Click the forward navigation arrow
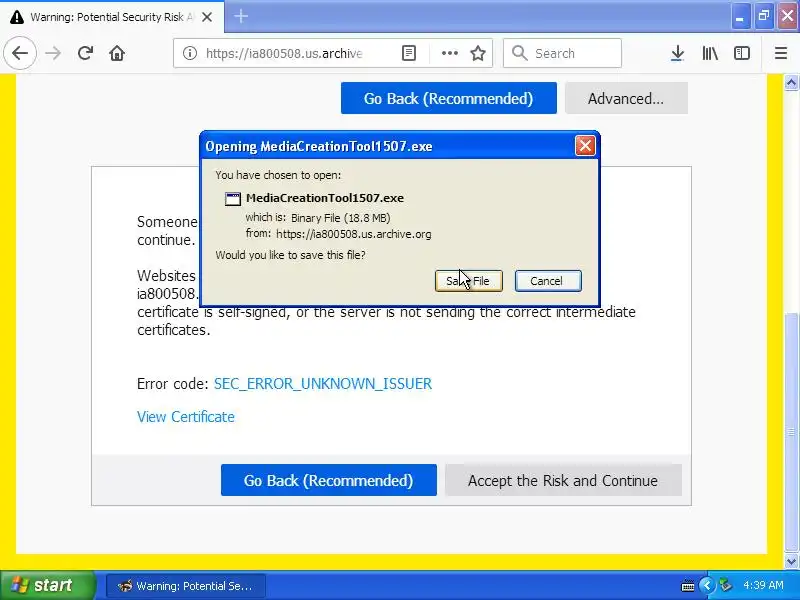 pos(53,53)
